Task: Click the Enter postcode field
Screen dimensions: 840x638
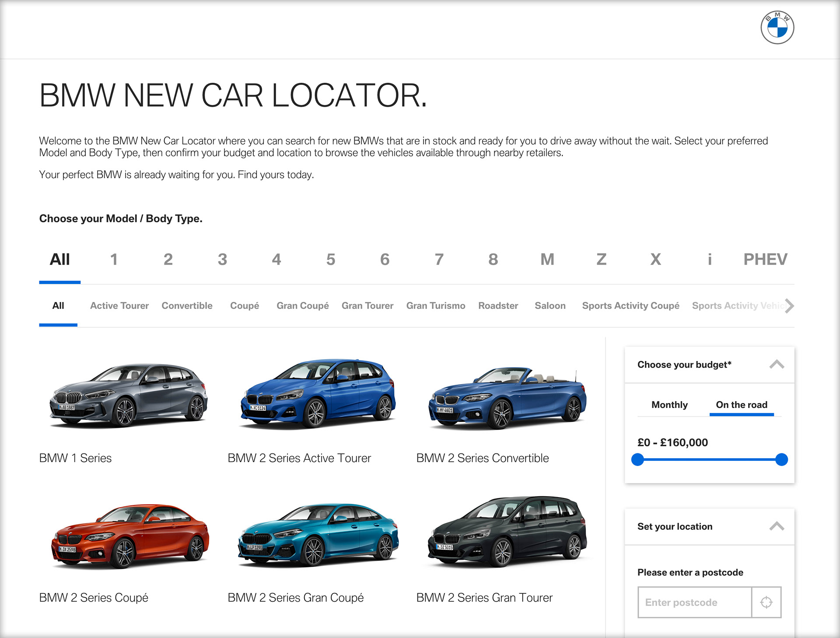Action: tap(694, 602)
